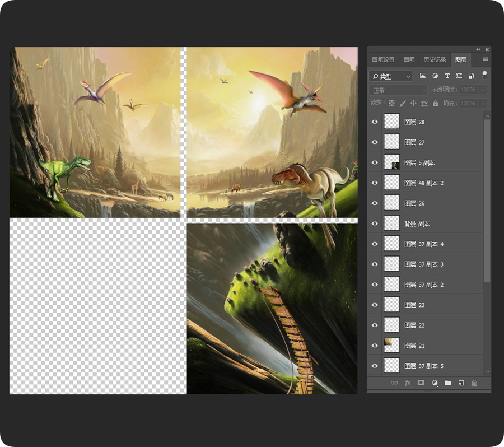Screen dimensions: 504x447
Task: Hide the 背景 副本 layer
Action: 375,223
